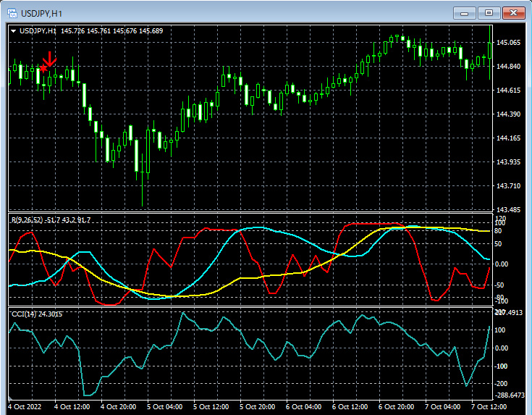This screenshot has width=532, height=415.
Task: Click the 4 Oct 20:00 time label
Action: click(x=119, y=406)
